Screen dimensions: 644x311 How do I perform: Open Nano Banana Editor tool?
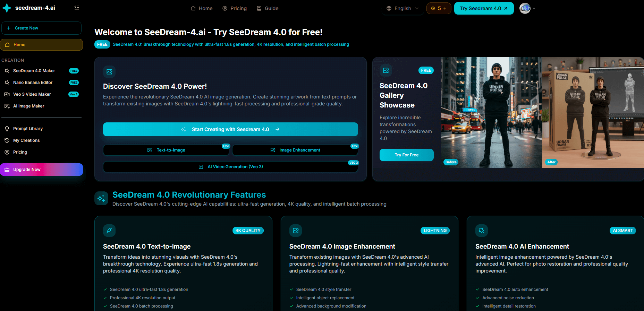(x=33, y=83)
